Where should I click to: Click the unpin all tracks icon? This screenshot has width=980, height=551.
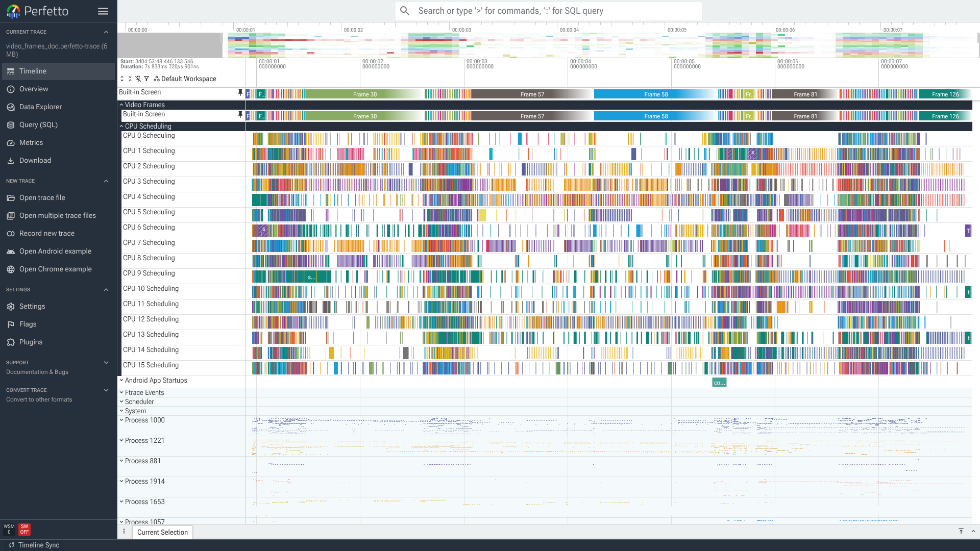tap(138, 79)
